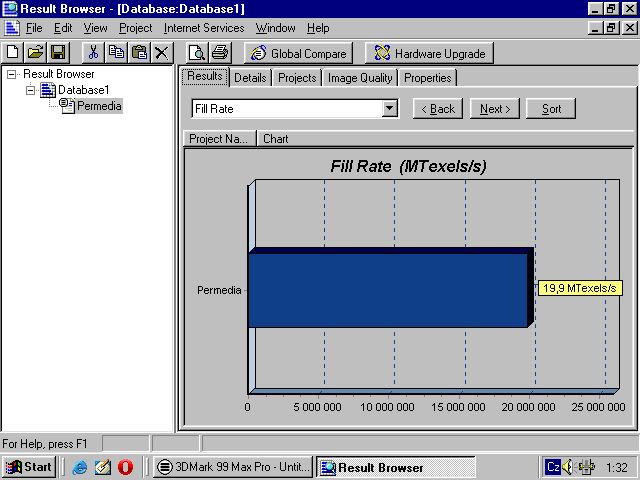Screen dimensions: 640x480
Task: Click the Paste clipboard icon
Action: coord(139,52)
